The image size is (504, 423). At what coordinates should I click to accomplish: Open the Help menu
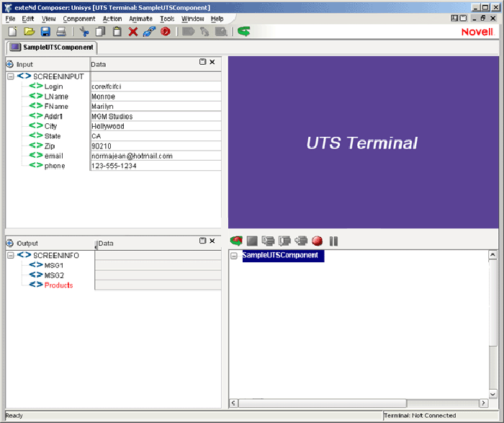point(217,19)
